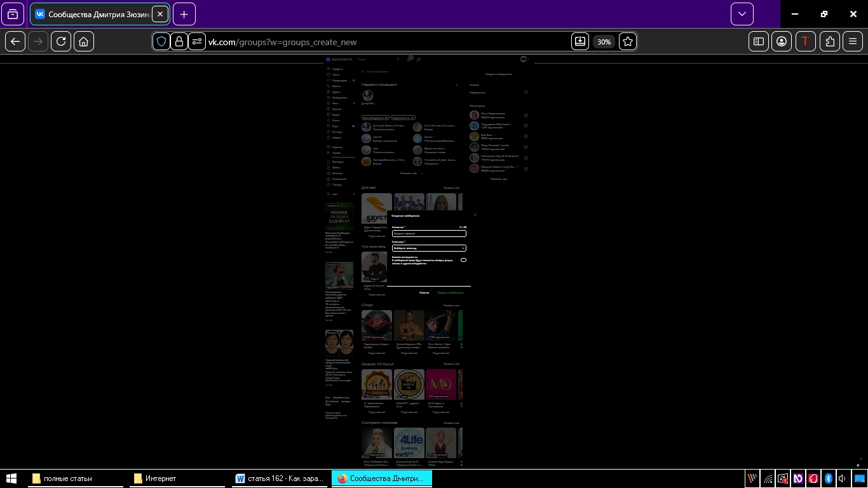Click the Bluetooth icon in system tray
Viewport: 868px width, 488px height.
[x=828, y=478]
